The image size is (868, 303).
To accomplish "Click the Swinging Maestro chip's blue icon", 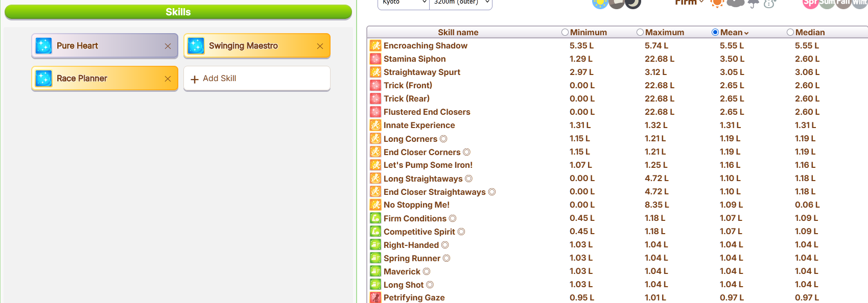I will click(196, 46).
